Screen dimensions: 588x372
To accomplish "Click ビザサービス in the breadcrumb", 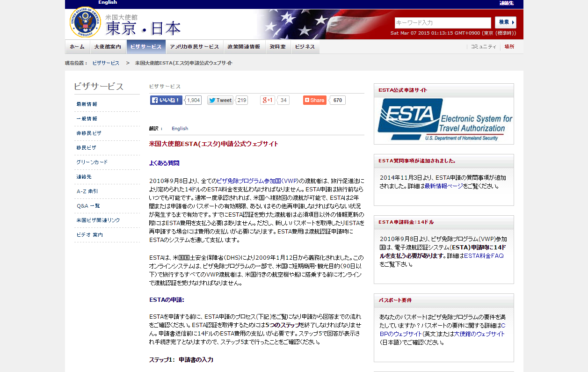I will pos(105,62).
